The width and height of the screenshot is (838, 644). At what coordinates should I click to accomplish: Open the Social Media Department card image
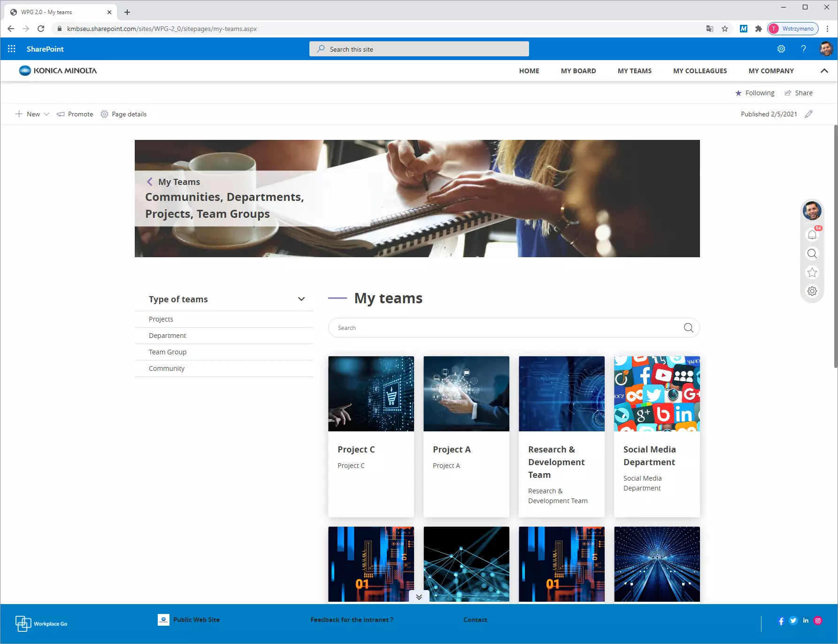click(x=657, y=394)
